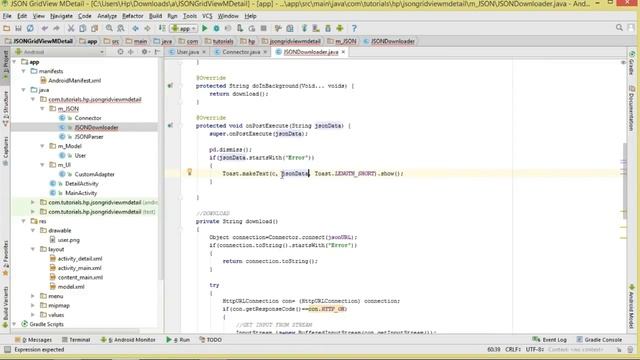640x360 pixels.
Task: Click the navigate Forward arrow icon
Action: (147, 28)
